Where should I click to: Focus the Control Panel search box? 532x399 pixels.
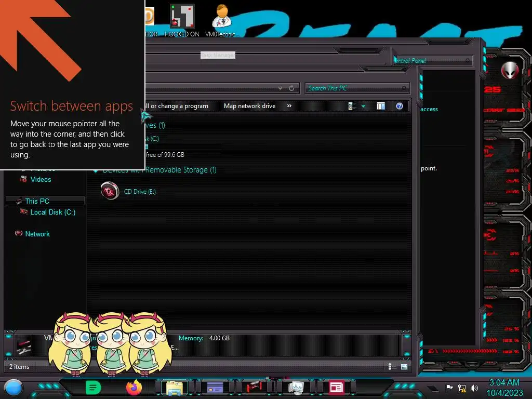[x=433, y=61]
